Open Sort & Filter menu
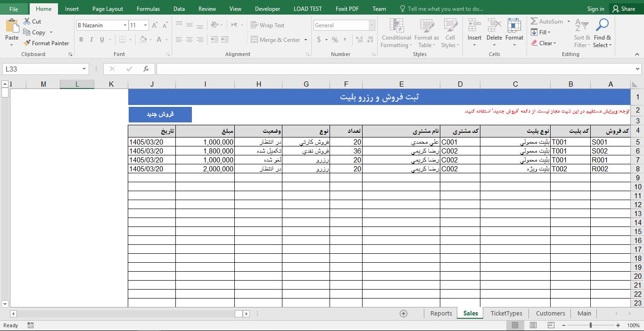Viewport: 644px width, 331px height. [x=582, y=33]
